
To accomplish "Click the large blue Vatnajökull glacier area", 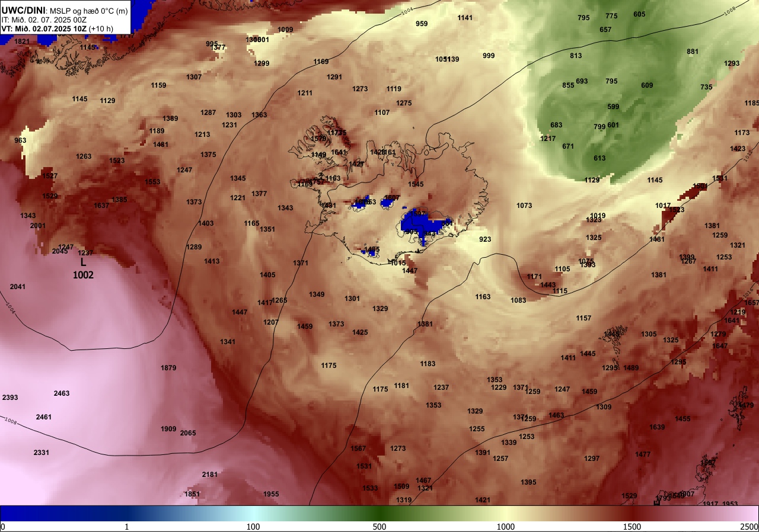I will point(422,225).
